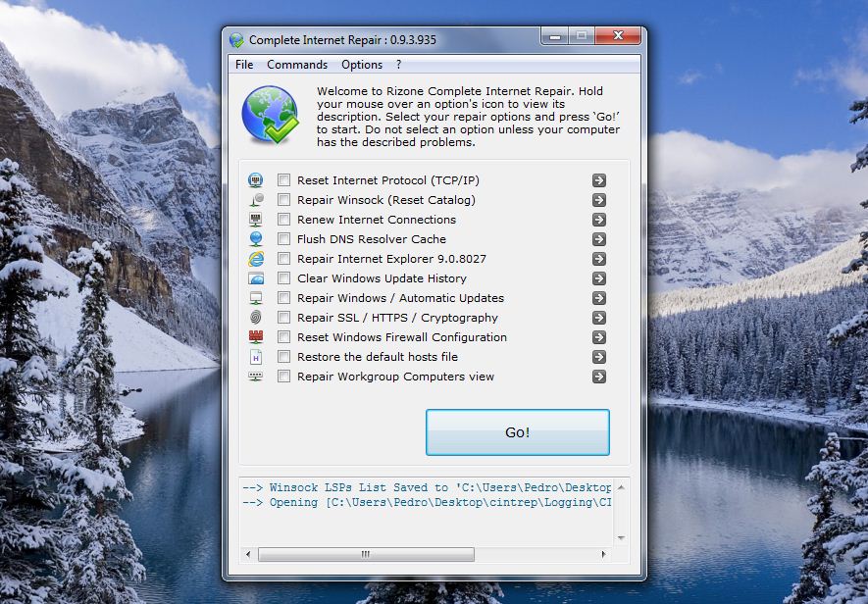Tick Renew Internet Connections checkbox

click(x=284, y=220)
